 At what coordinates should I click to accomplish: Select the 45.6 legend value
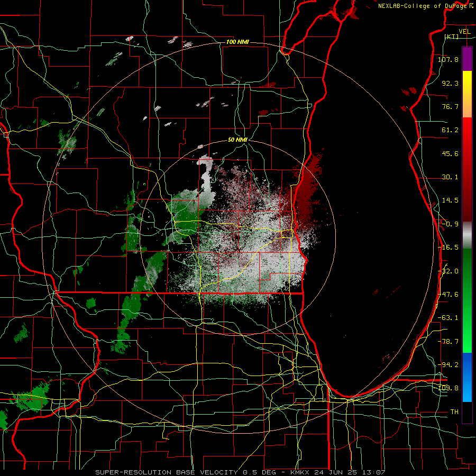coord(450,153)
